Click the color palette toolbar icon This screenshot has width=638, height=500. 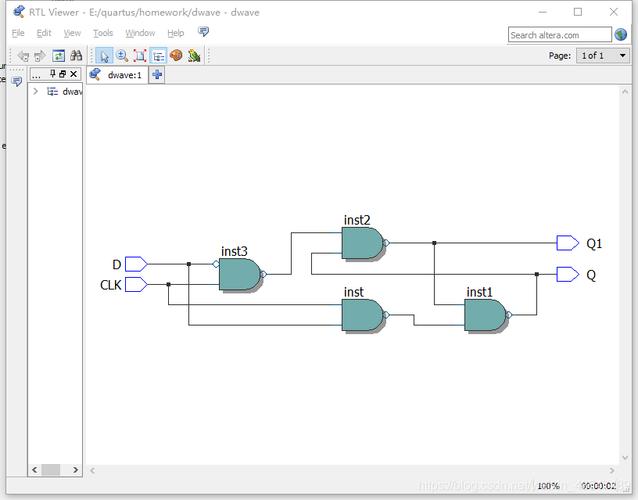(176, 55)
